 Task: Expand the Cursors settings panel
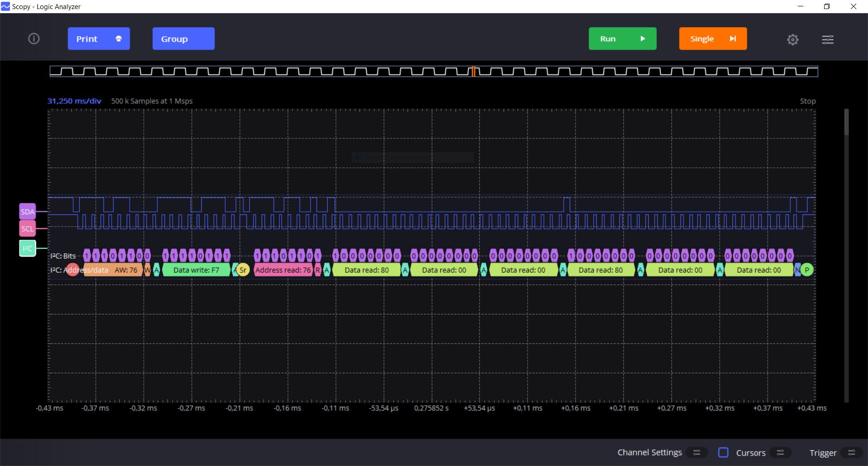(780, 452)
